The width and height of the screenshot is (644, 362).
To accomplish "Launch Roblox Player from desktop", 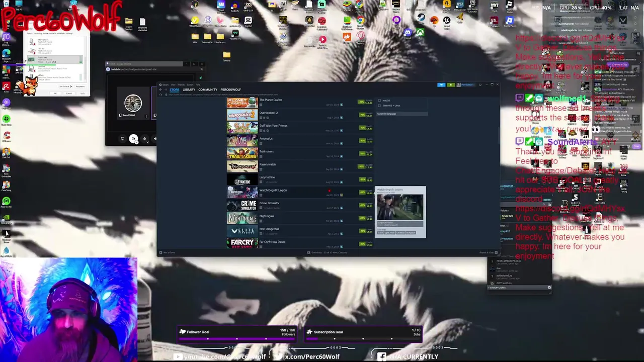I will [x=509, y=22].
